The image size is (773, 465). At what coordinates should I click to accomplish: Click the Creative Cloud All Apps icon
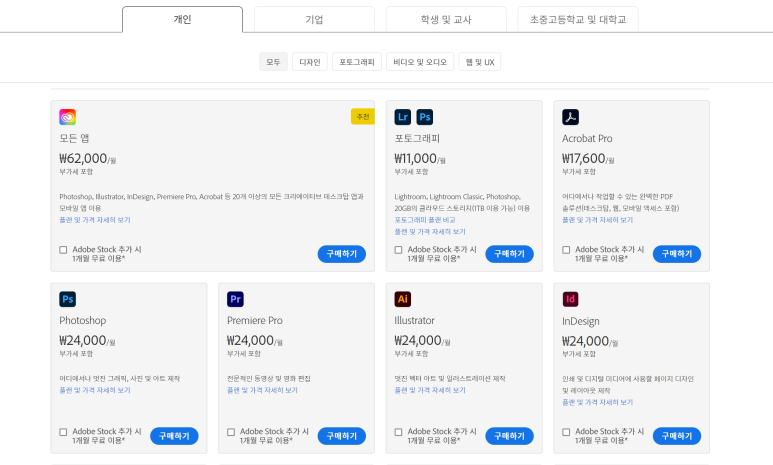pos(68,117)
